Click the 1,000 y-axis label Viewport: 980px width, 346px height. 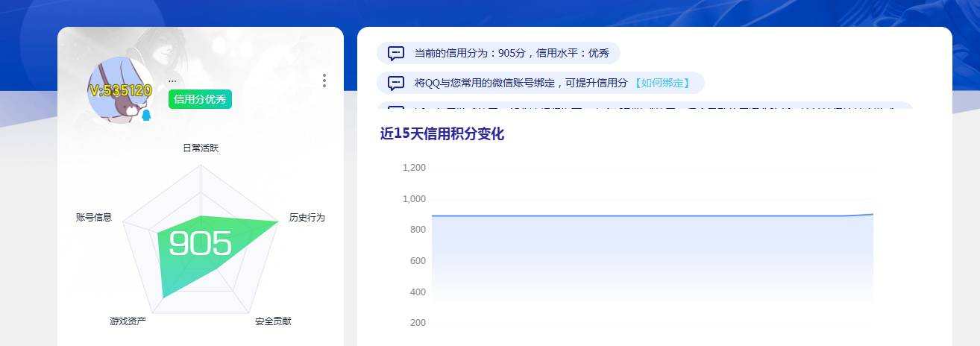(x=414, y=199)
